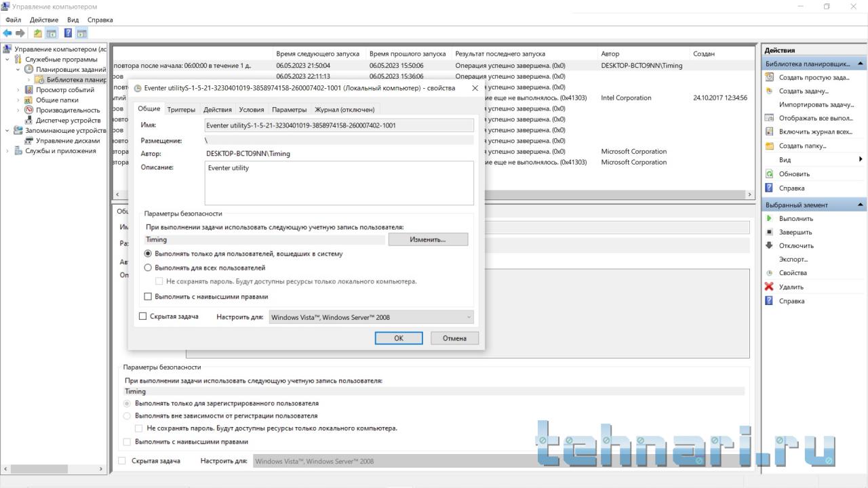Image resolution: width=868 pixels, height=488 pixels.
Task: Select the background 'Выполнять только для зарегистрированного пользователя' radio
Action: coord(127,403)
